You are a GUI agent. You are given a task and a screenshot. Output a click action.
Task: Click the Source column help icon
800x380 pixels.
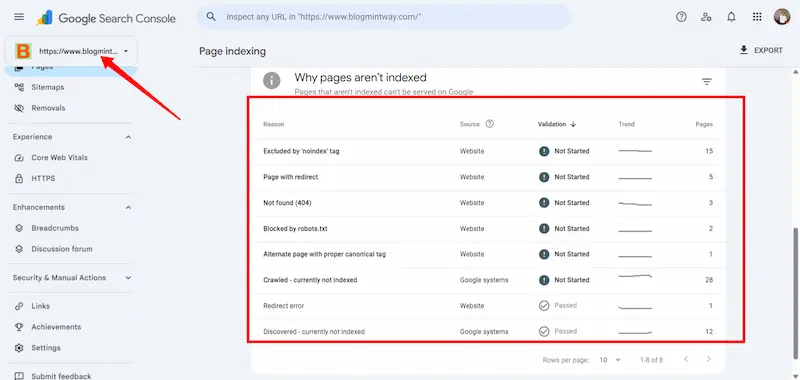(x=489, y=123)
